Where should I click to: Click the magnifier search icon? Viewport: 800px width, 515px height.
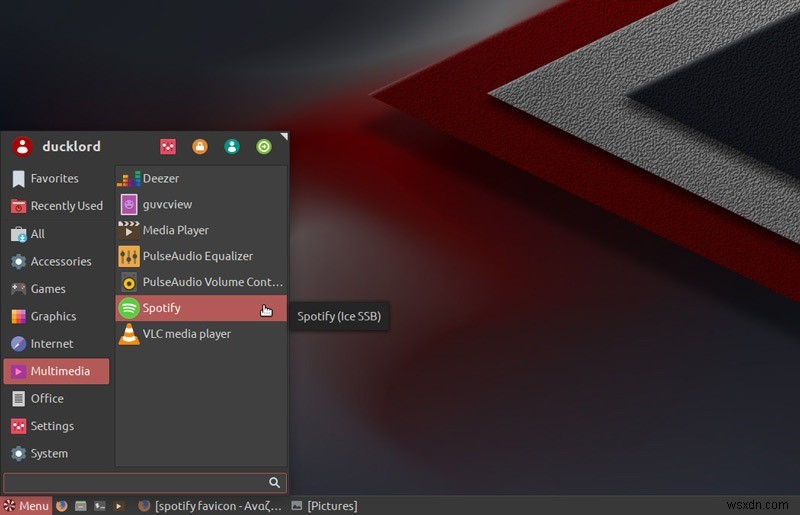coord(274,483)
